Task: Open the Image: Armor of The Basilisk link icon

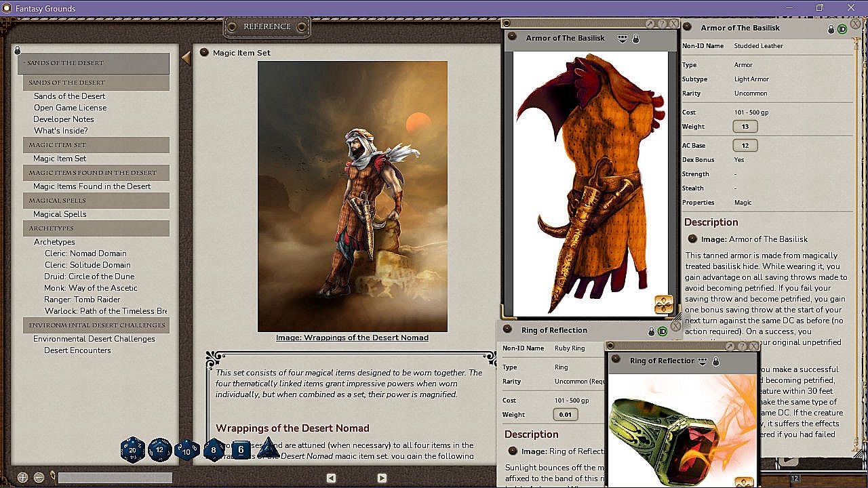Action: click(x=692, y=239)
